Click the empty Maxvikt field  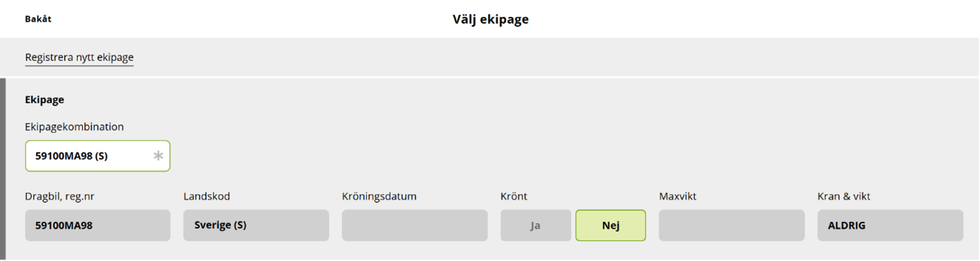pos(731,225)
